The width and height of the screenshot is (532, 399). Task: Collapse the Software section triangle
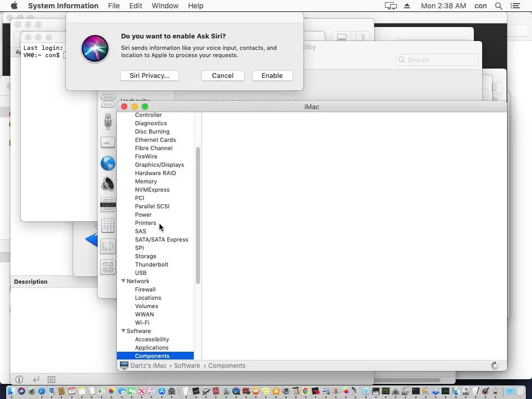123,331
